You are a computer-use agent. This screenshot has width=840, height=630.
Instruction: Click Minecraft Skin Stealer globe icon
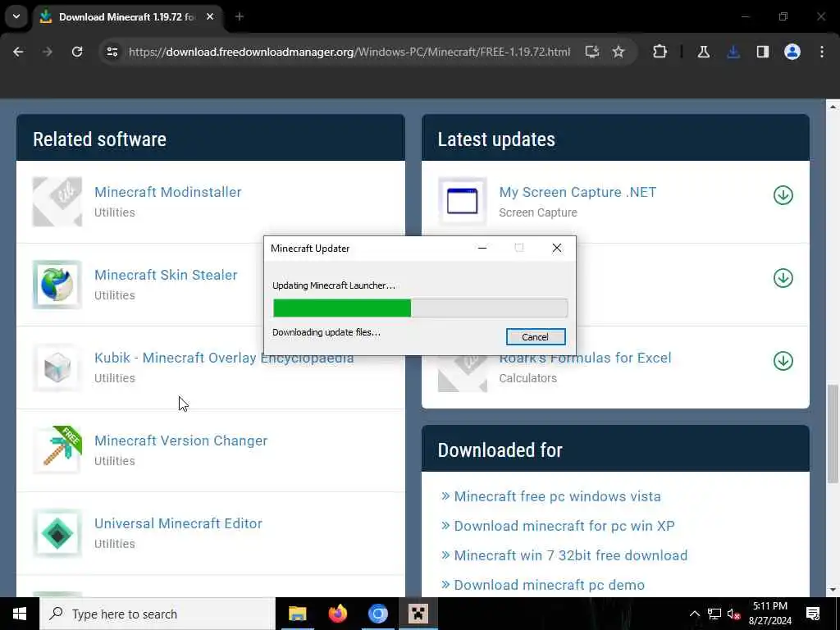click(57, 285)
